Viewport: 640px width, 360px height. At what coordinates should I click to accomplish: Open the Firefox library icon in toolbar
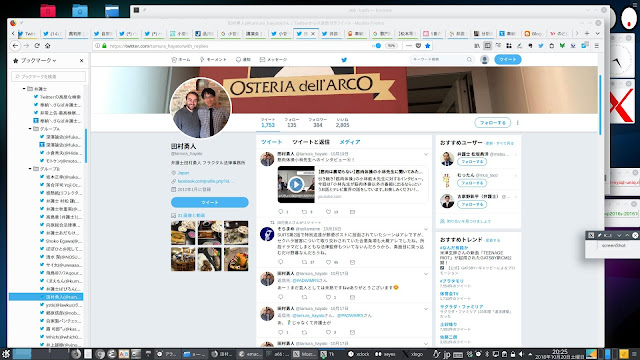coord(477,46)
